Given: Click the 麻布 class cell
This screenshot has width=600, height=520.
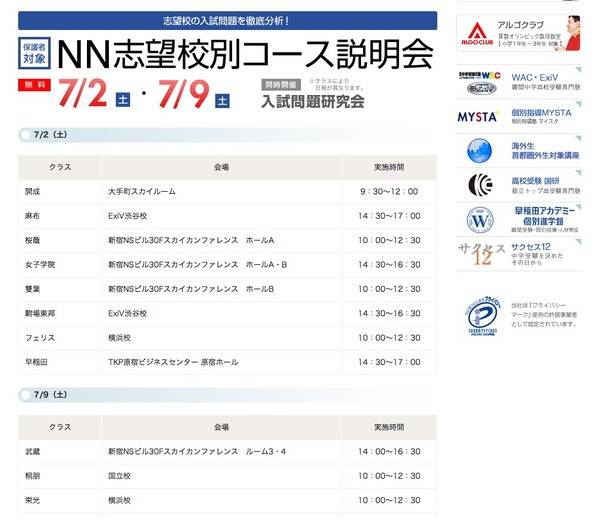Looking at the screenshot, I should pos(60,216).
